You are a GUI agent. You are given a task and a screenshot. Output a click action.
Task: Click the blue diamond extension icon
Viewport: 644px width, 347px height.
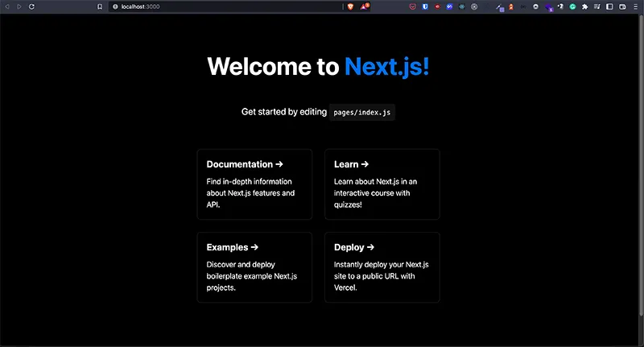coord(450,6)
